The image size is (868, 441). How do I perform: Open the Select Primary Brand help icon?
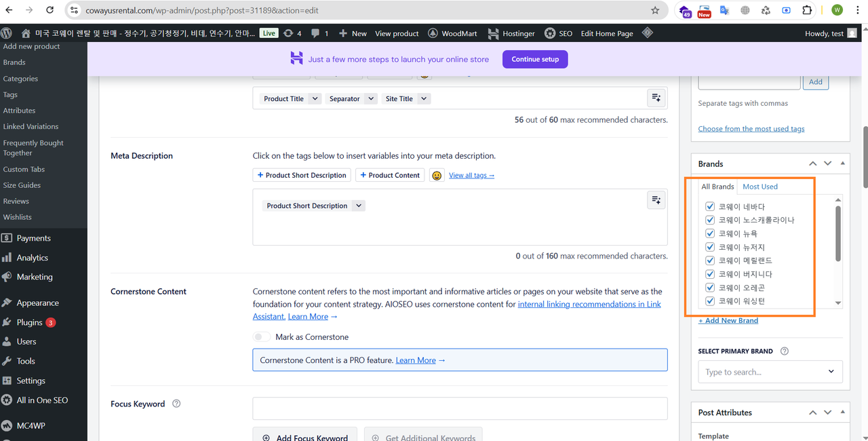click(785, 351)
